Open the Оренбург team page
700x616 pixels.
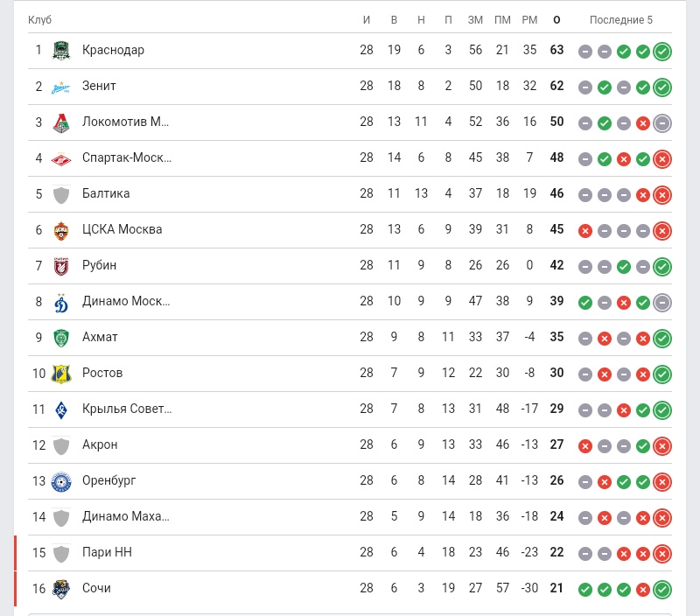pos(108,480)
